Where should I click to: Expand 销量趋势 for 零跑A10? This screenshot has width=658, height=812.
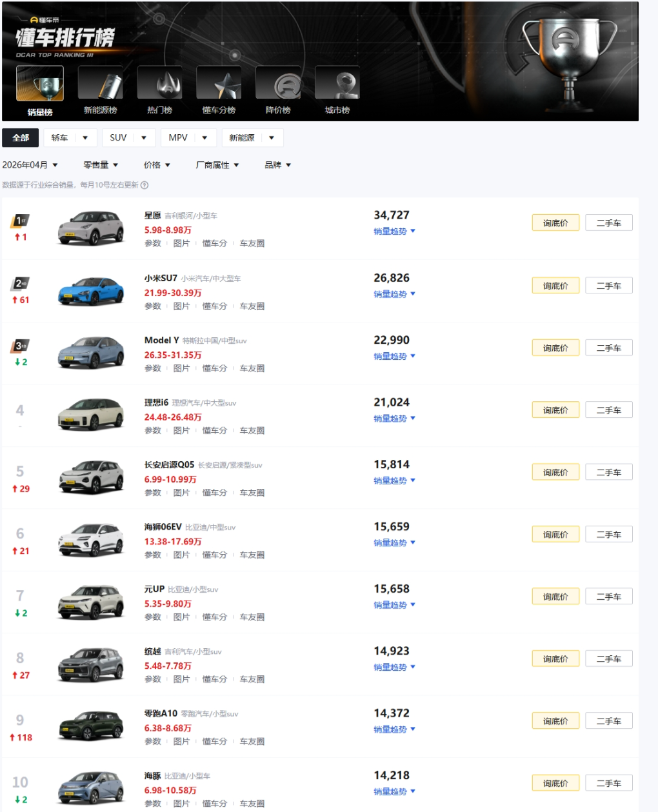click(395, 729)
